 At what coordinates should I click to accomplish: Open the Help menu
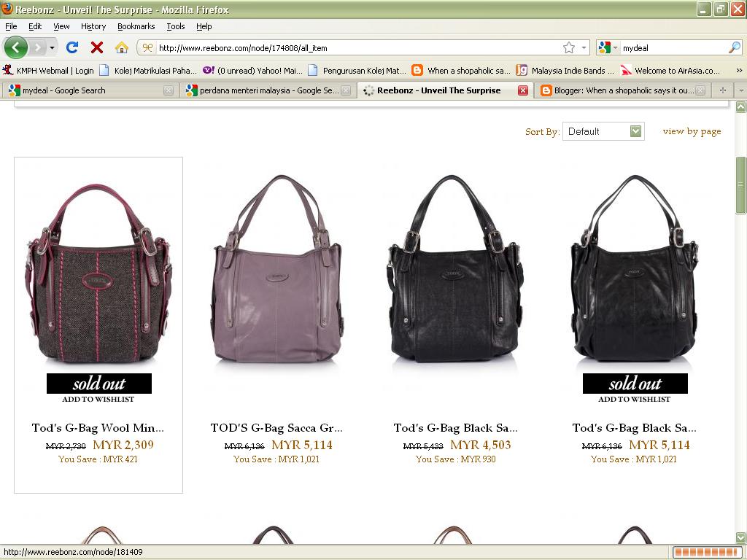(x=204, y=26)
